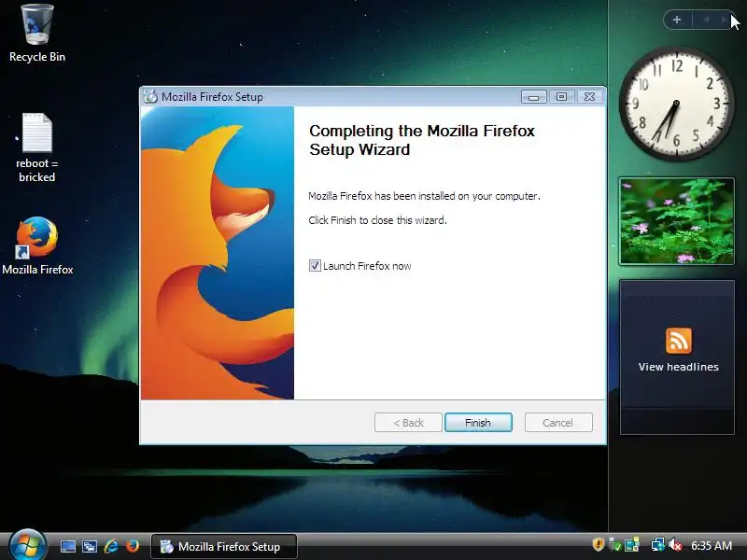
Task: Click the green-check device tray icon
Action: click(615, 544)
